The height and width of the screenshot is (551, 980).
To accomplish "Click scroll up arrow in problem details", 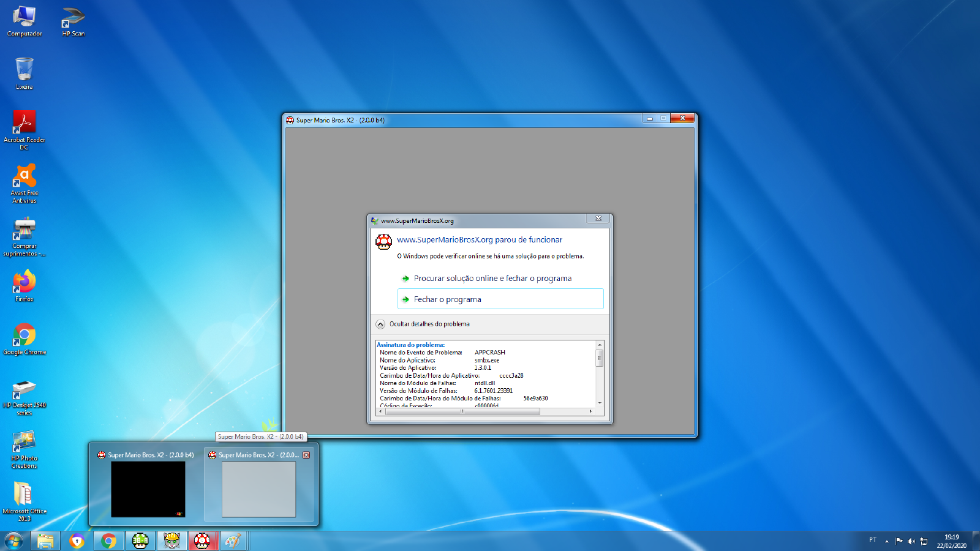I will tap(600, 345).
